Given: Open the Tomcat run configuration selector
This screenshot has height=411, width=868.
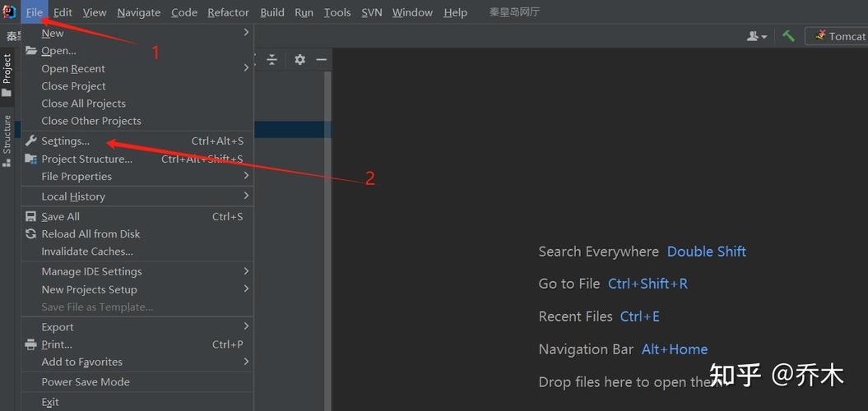Looking at the screenshot, I should point(837,36).
